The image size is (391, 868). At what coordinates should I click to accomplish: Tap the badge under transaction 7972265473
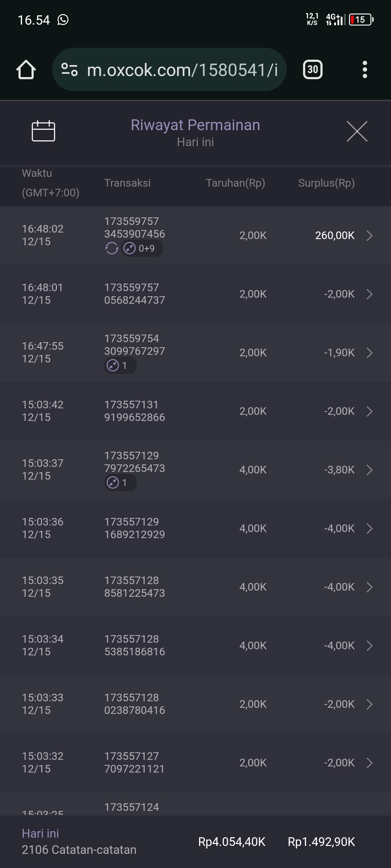point(120,483)
